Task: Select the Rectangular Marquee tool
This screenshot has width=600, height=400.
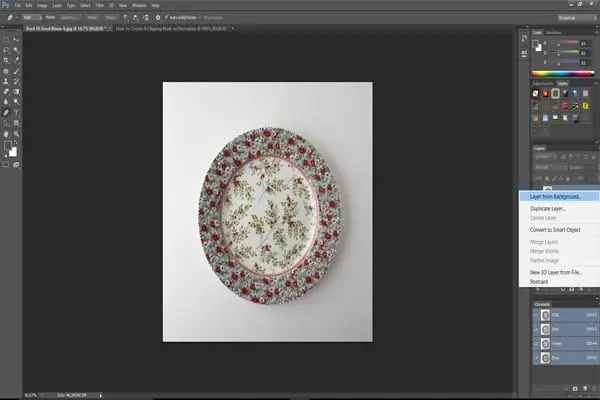Action: (6, 40)
